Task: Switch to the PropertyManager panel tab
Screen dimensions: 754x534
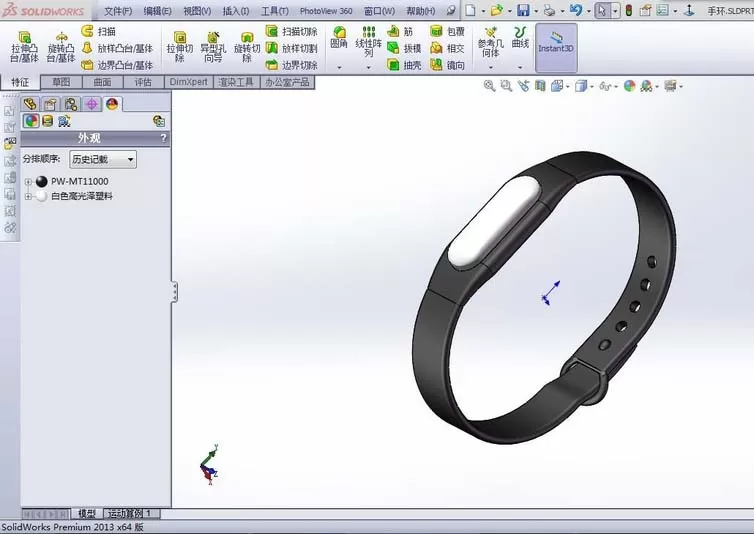Action: point(50,104)
